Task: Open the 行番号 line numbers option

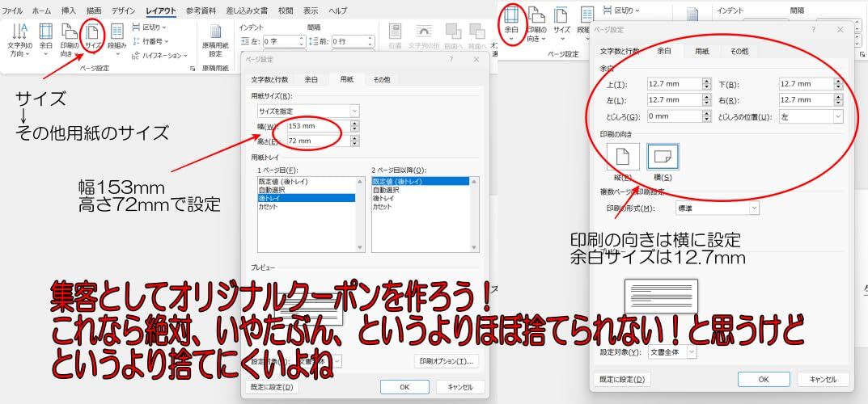Action: tap(150, 41)
